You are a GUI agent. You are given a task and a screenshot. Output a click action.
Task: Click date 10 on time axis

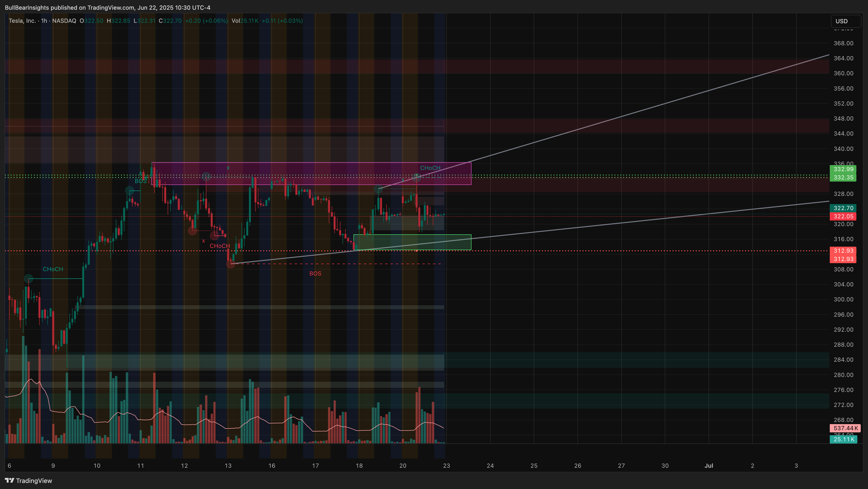pos(97,466)
